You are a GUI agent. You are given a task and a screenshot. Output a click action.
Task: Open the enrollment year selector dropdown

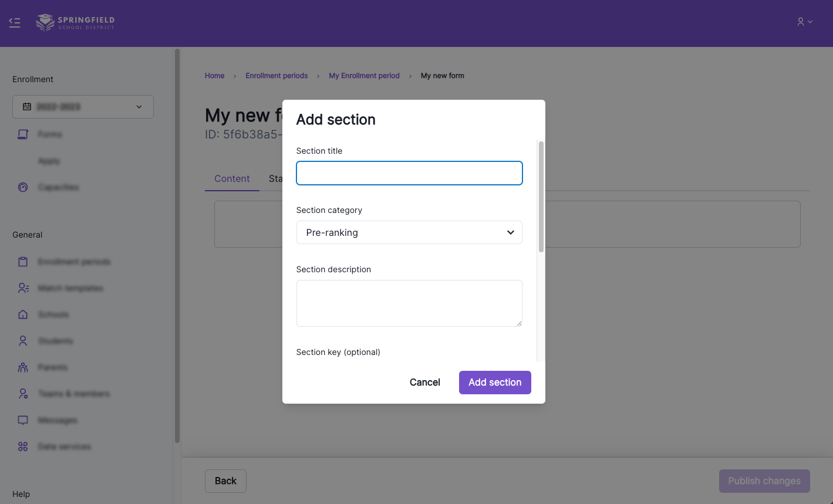(x=83, y=107)
